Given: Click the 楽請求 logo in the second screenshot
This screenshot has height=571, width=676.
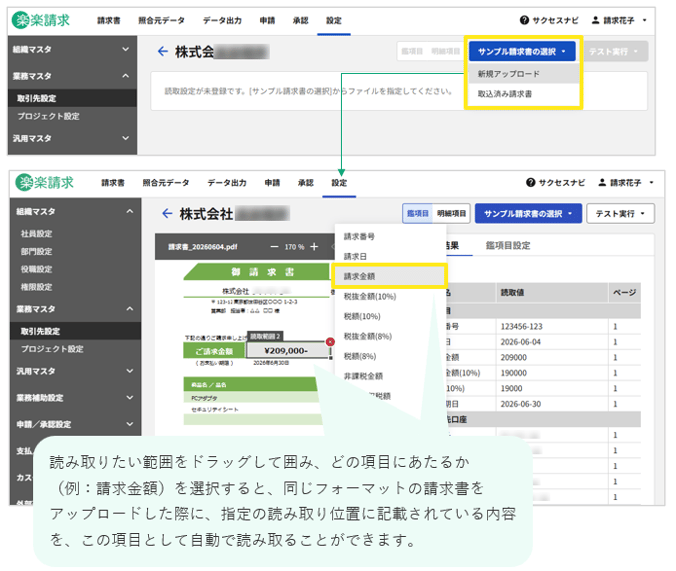Looking at the screenshot, I should [x=44, y=182].
